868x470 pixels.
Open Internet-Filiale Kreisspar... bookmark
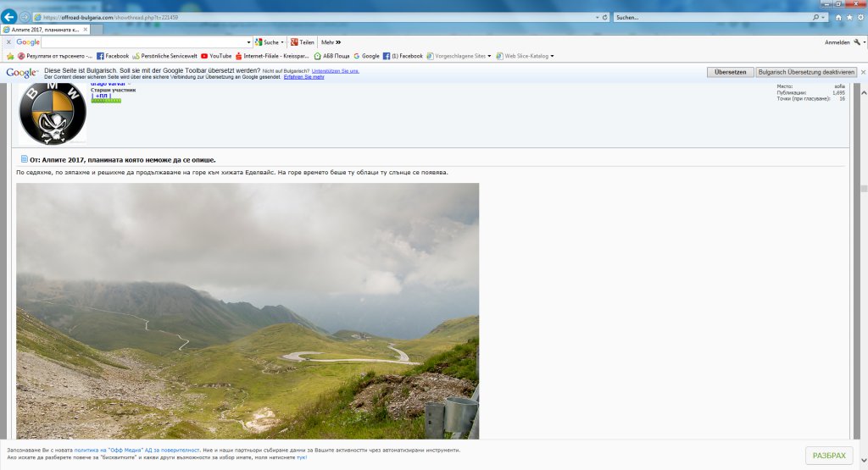pyautogui.click(x=272, y=57)
